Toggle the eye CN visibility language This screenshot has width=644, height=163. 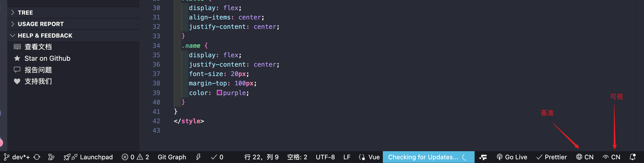pos(611,157)
